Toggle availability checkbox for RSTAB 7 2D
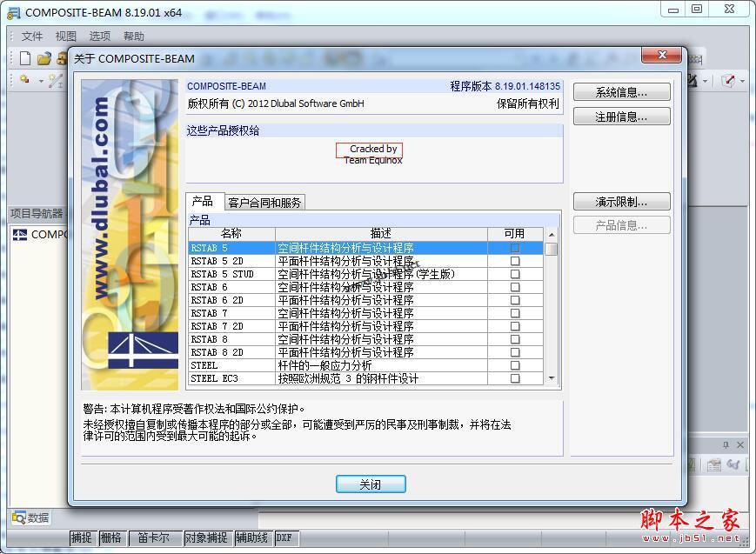 515,326
